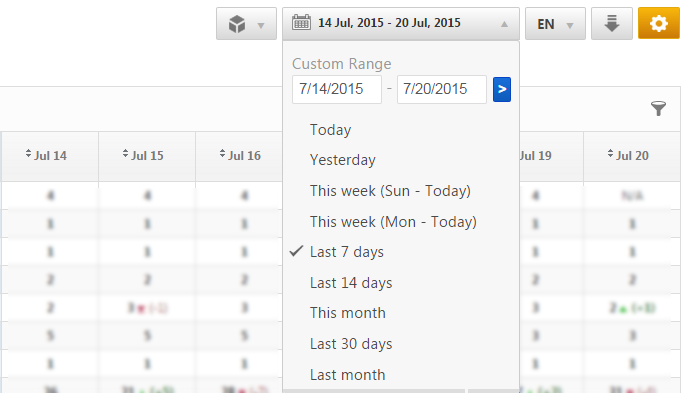
Task: Choose This week (Sun - Today)
Action: point(390,191)
